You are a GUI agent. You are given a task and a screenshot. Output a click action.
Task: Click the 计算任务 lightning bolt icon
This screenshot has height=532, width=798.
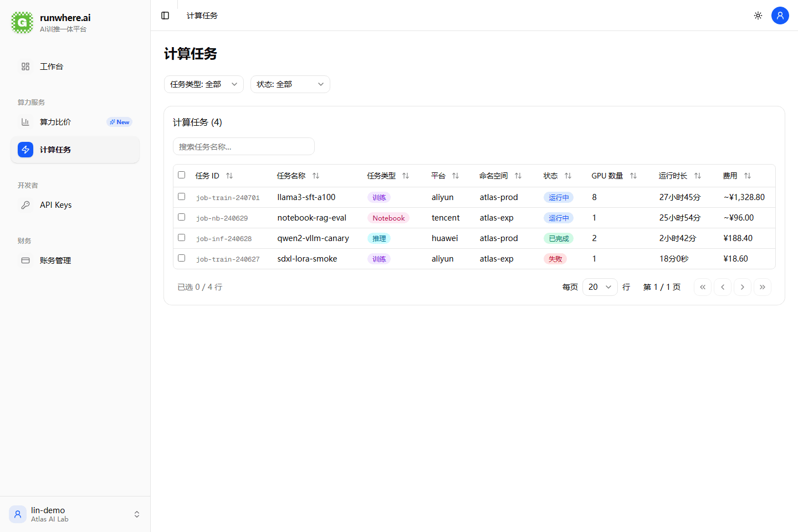pos(25,150)
